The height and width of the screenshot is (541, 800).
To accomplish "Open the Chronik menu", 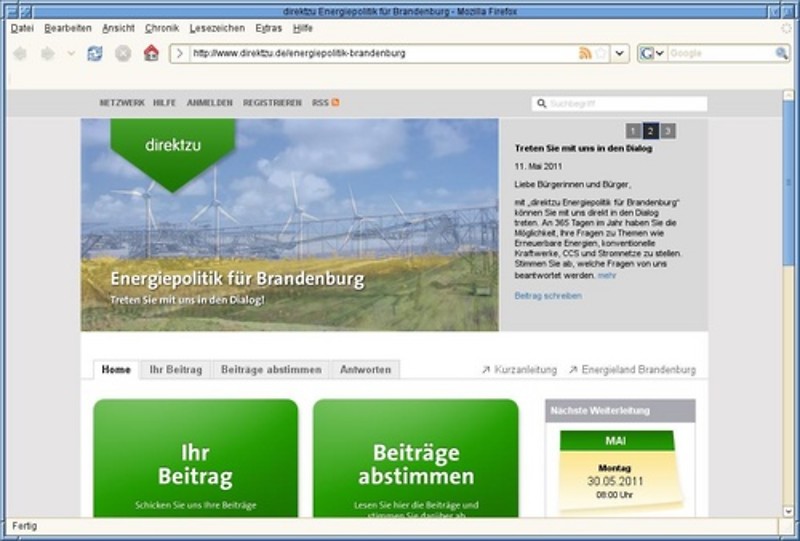I will click(x=162, y=28).
